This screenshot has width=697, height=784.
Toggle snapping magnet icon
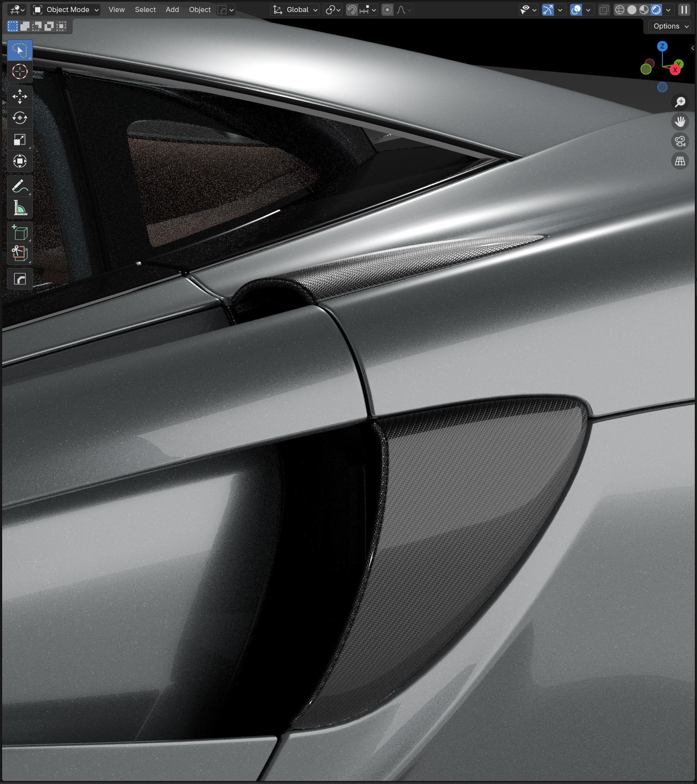click(x=352, y=10)
